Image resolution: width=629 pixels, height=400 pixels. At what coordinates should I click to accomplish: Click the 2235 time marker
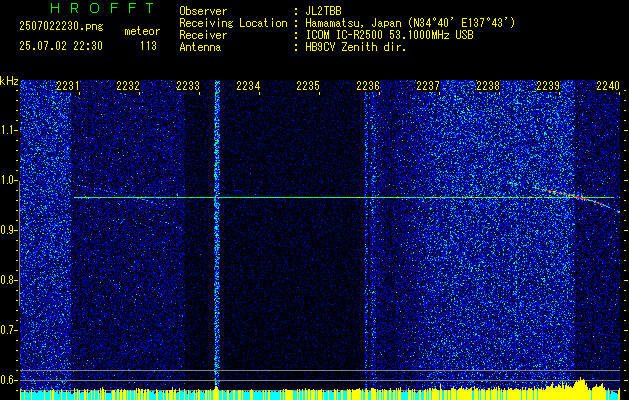click(x=308, y=85)
